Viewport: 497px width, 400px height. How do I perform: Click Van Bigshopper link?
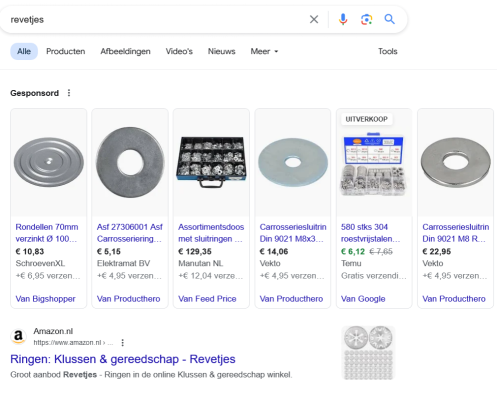click(45, 299)
